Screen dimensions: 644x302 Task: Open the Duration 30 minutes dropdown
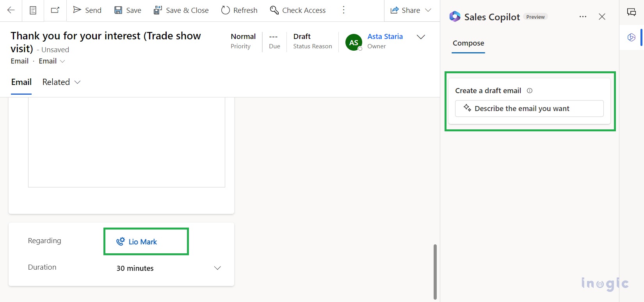pos(169,268)
